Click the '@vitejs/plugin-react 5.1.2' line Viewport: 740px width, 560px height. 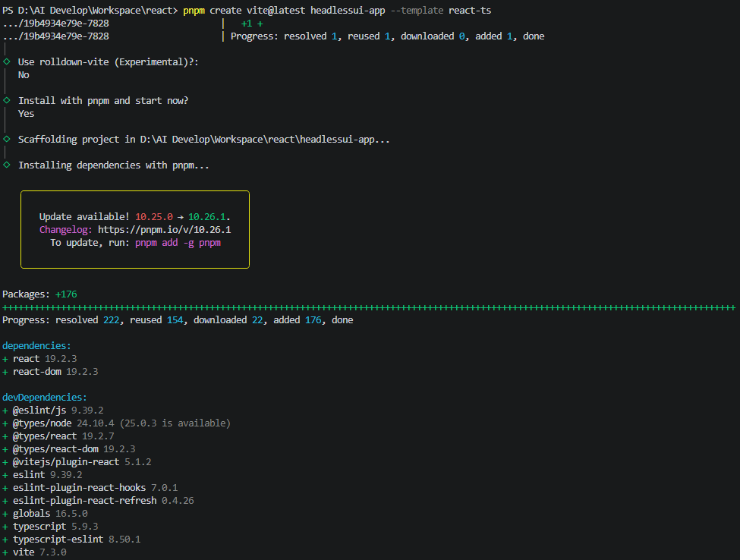77,462
